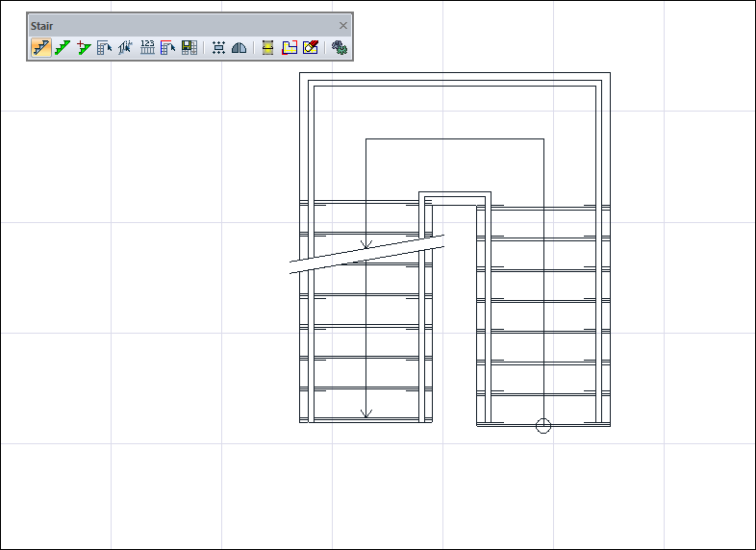Click the 123 numbering icon

click(x=147, y=47)
